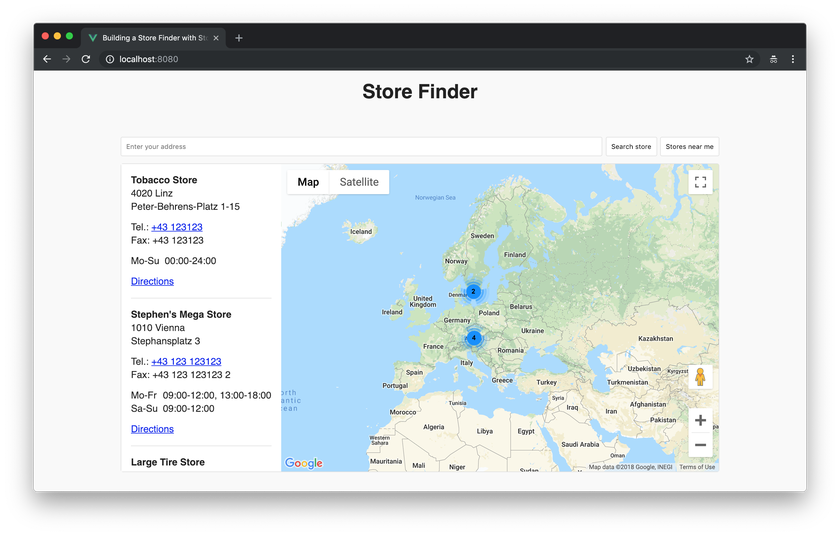Viewport: 840px width, 536px height.
Task: Click the Street View pegman icon
Action: (700, 377)
